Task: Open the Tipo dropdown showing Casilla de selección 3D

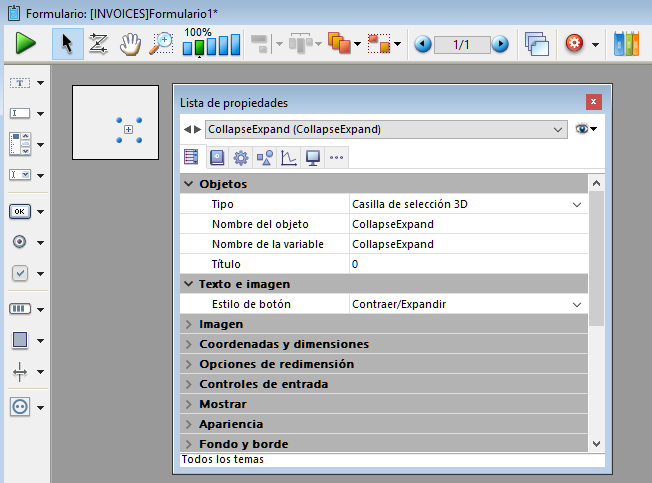Action: pyautogui.click(x=576, y=204)
